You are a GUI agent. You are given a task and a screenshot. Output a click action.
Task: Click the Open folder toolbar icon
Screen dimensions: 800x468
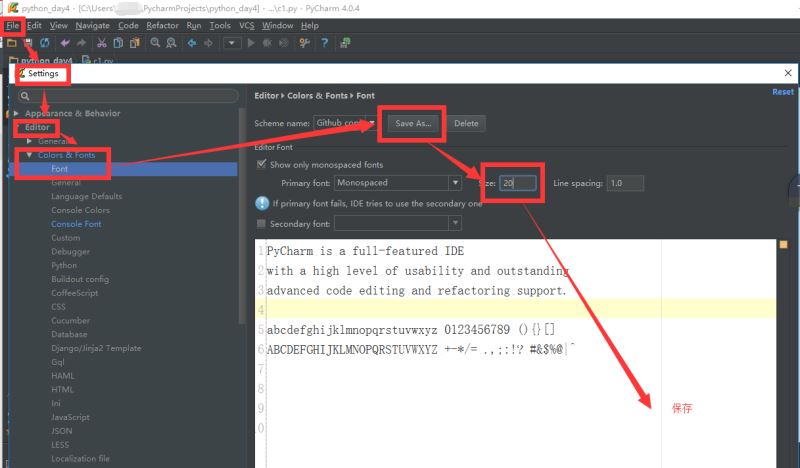click(11, 43)
